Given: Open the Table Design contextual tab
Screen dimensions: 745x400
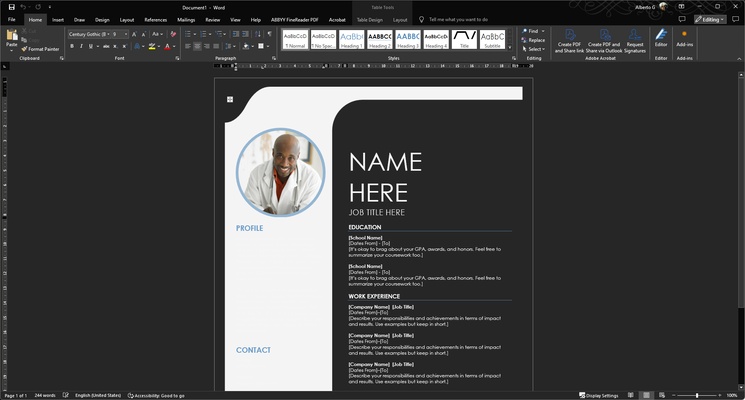Looking at the screenshot, I should (x=370, y=20).
